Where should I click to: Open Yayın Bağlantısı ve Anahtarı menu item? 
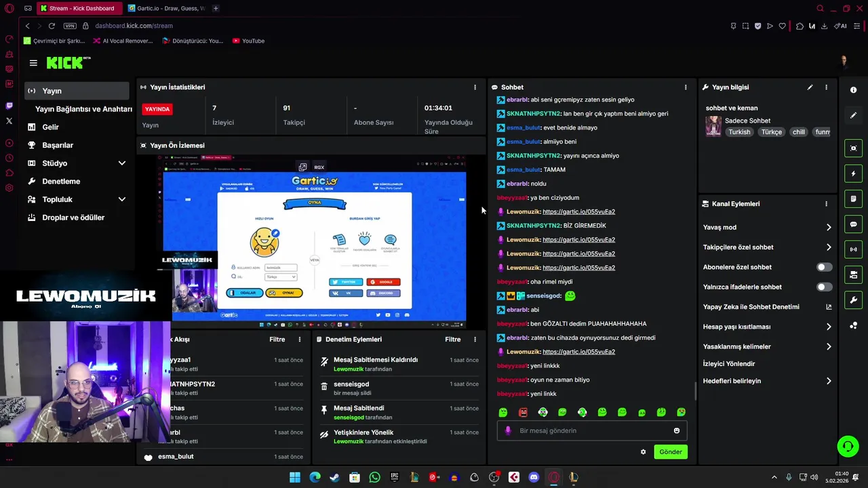[x=83, y=109]
